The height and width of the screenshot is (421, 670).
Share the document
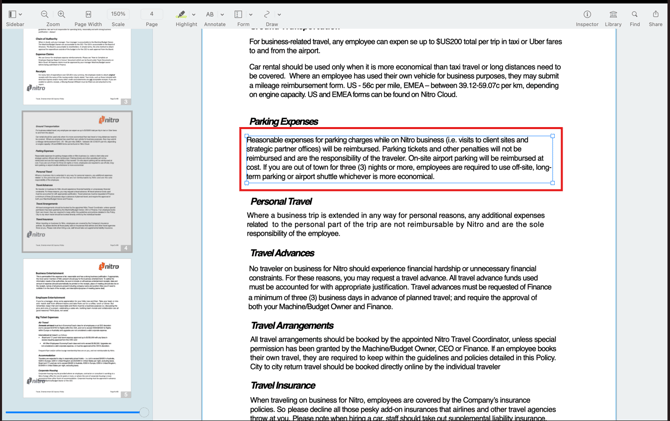pos(656,14)
